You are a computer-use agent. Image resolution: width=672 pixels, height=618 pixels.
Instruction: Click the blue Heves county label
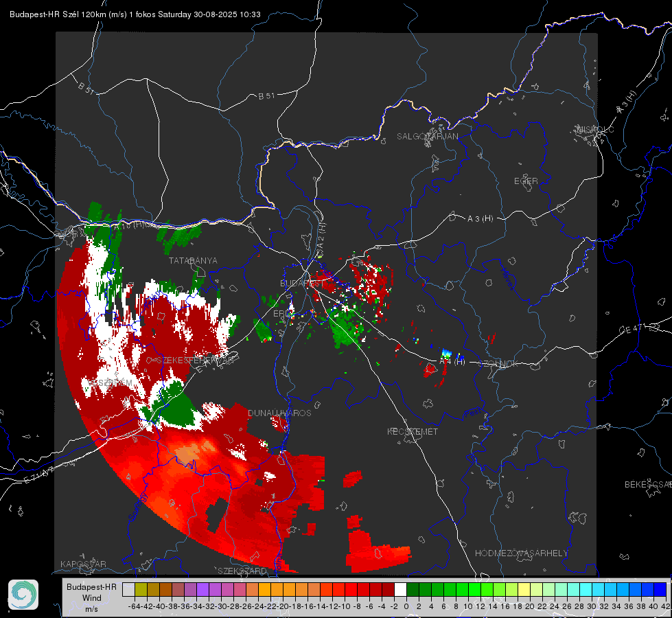click(x=507, y=279)
